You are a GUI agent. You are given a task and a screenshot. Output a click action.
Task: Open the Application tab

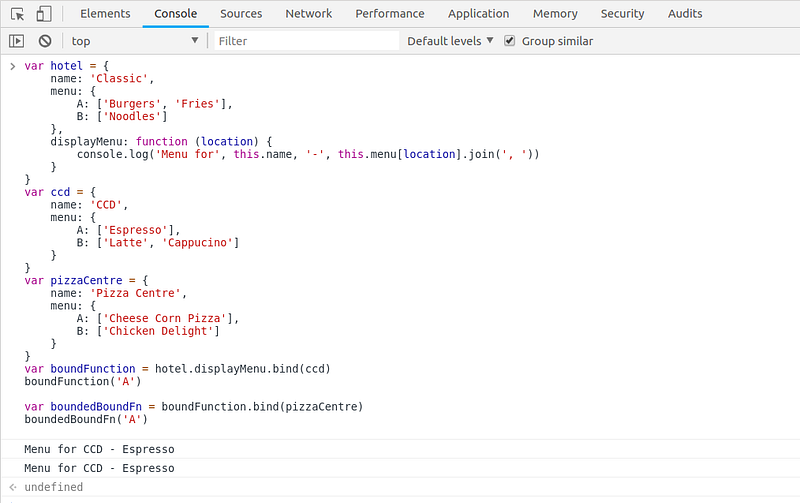tap(479, 14)
